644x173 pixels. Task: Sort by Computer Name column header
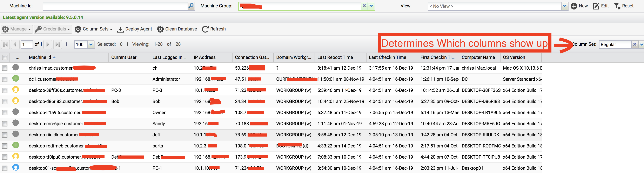tap(479, 57)
